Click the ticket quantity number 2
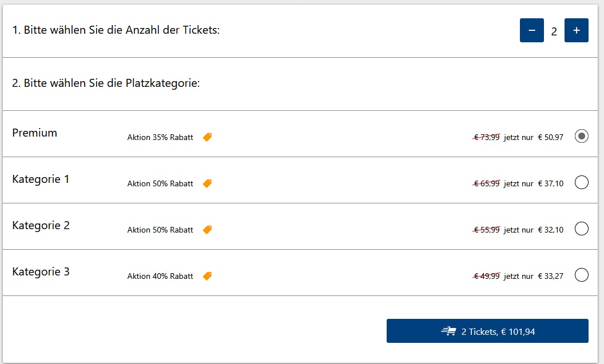The image size is (604, 364). (554, 31)
